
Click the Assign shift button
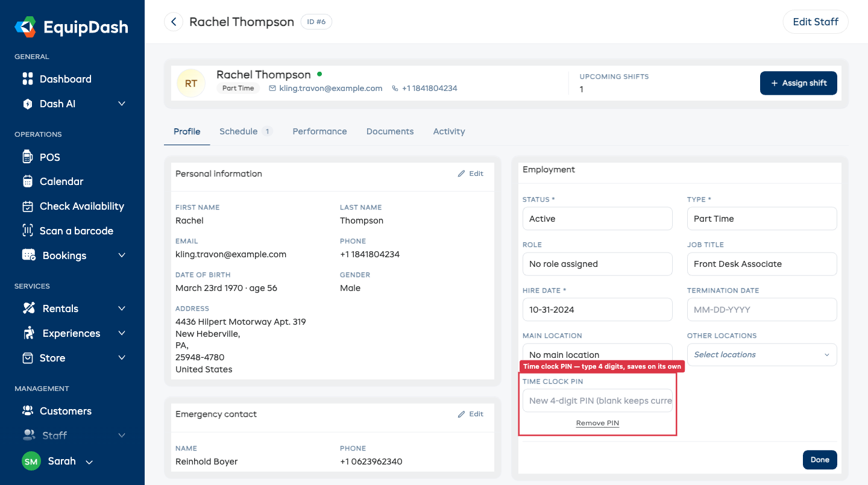(x=799, y=83)
